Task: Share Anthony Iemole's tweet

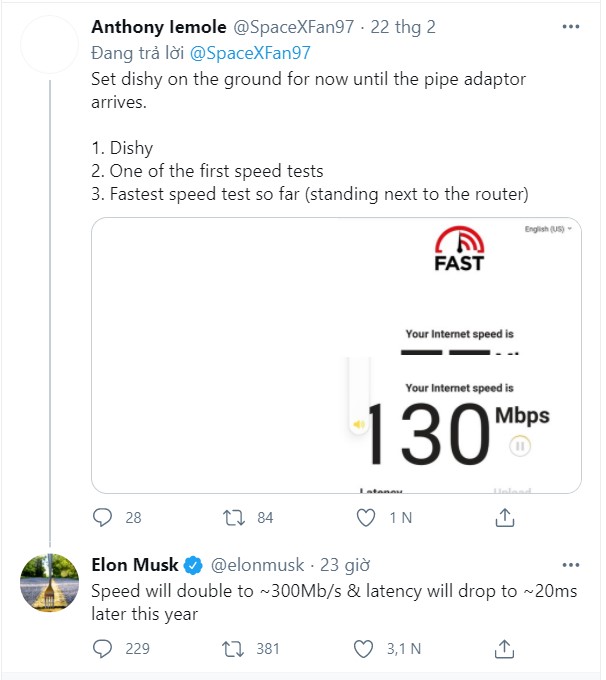Action: (505, 517)
